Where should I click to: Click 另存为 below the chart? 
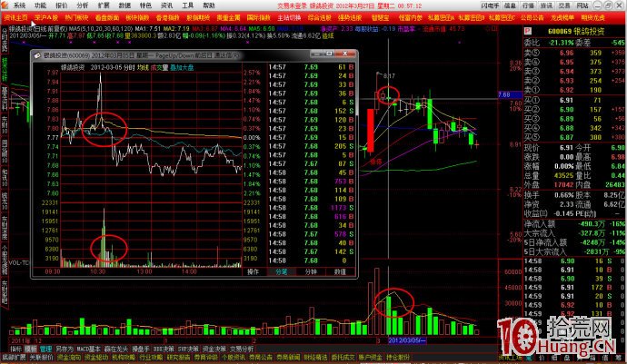pyautogui.click(x=64, y=349)
